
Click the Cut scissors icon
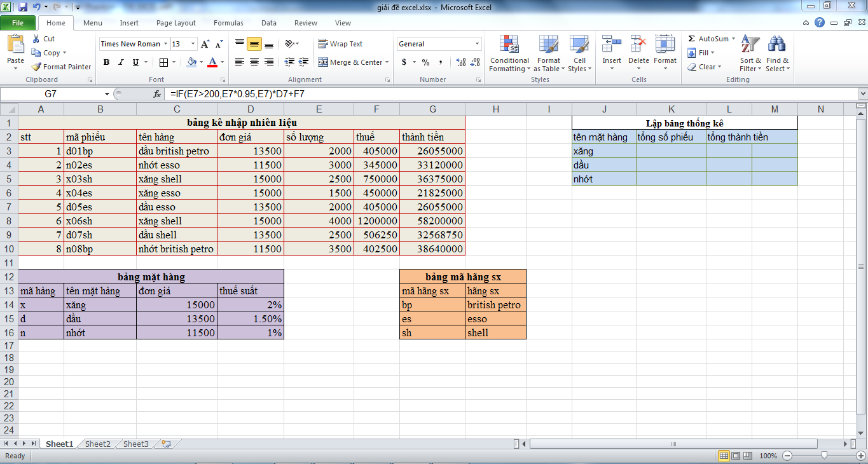(x=36, y=39)
